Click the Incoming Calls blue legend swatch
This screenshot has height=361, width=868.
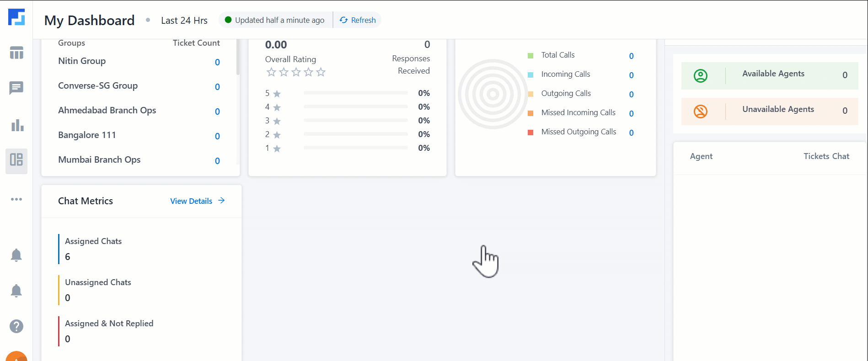point(530,75)
